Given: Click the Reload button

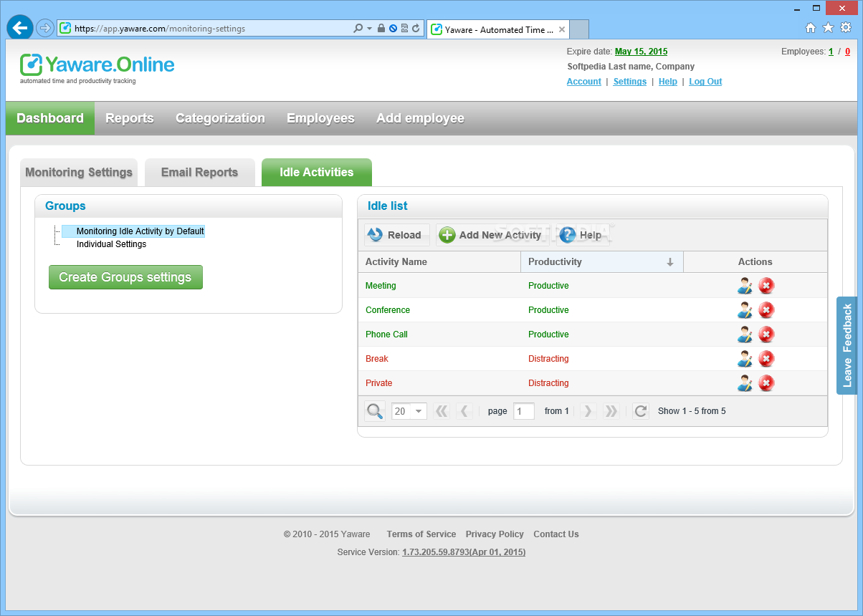Looking at the screenshot, I should pos(397,235).
